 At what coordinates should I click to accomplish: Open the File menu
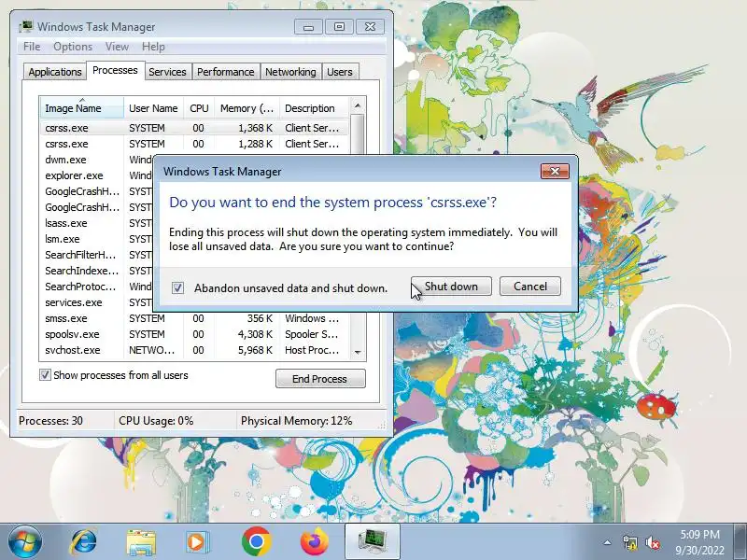pos(32,47)
